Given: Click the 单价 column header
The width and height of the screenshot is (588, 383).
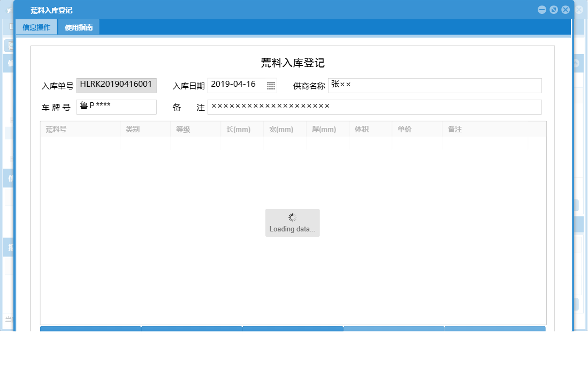Looking at the screenshot, I should (x=405, y=129).
